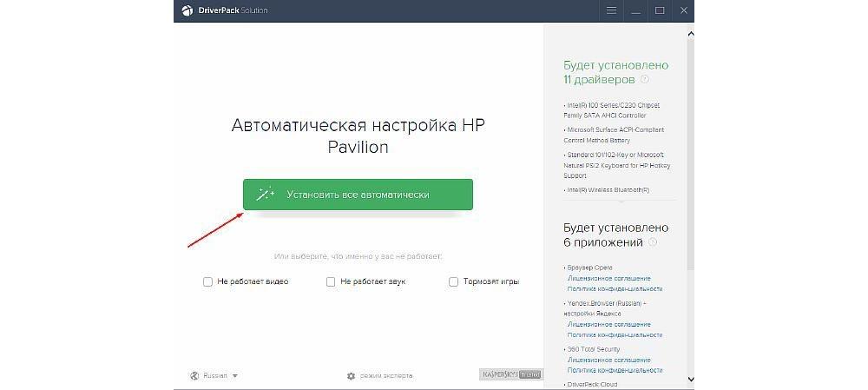
Task: Open Лицензионное соглашение under 360 Total Security
Action: point(609,360)
